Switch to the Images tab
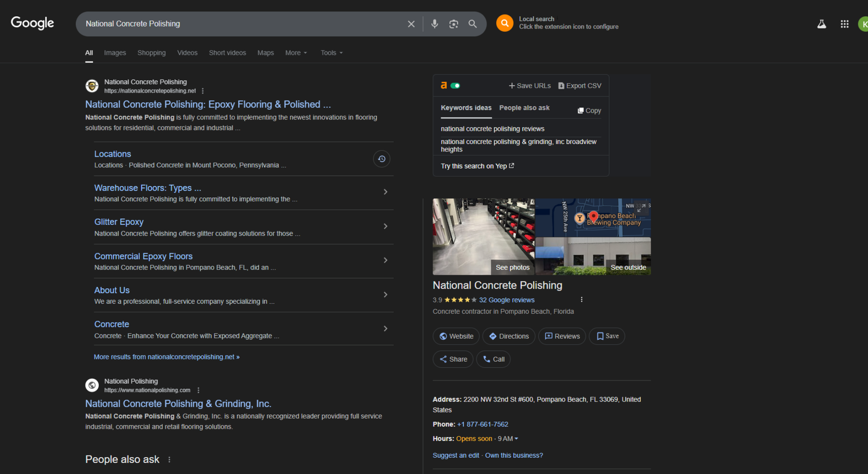 click(115, 53)
